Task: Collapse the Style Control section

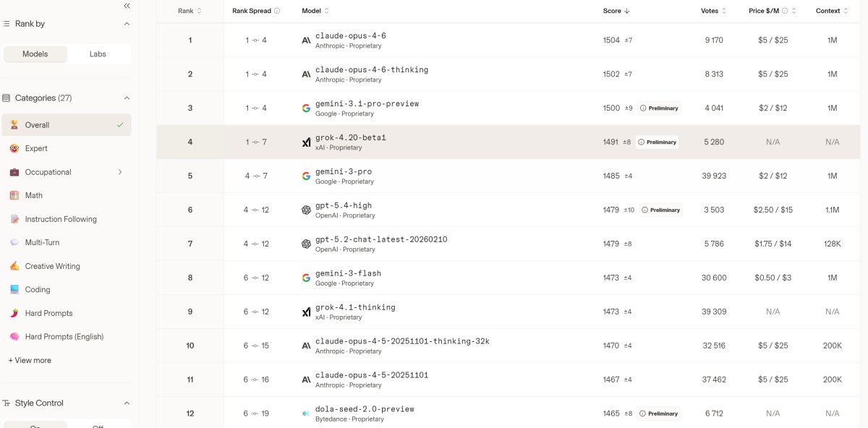Action: (127, 403)
